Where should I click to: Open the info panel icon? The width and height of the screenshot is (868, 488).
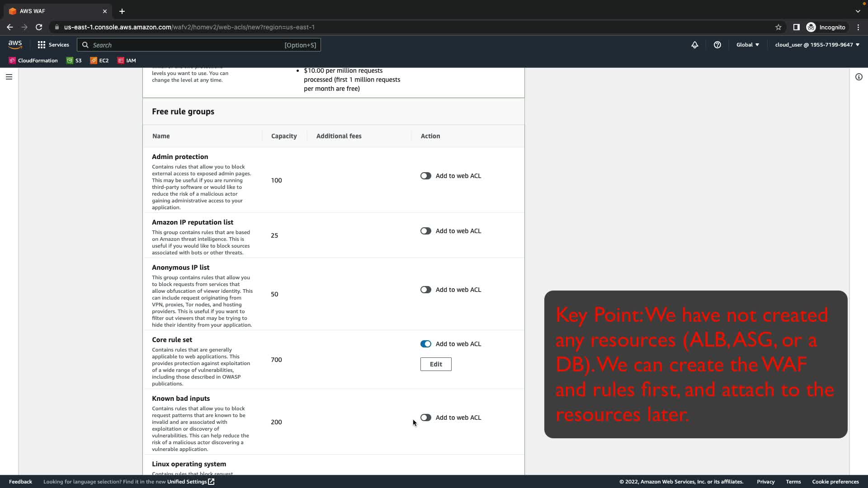(x=859, y=77)
